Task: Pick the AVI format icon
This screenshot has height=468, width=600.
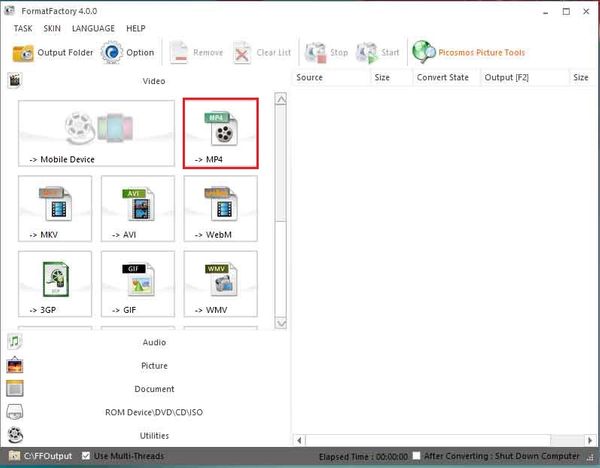Action: 137,208
